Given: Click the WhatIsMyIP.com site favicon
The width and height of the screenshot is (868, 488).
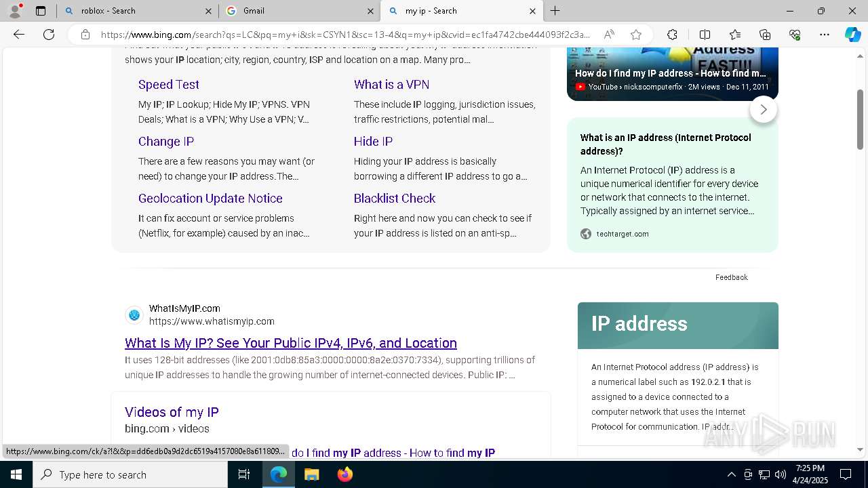Looking at the screenshot, I should pyautogui.click(x=134, y=314).
